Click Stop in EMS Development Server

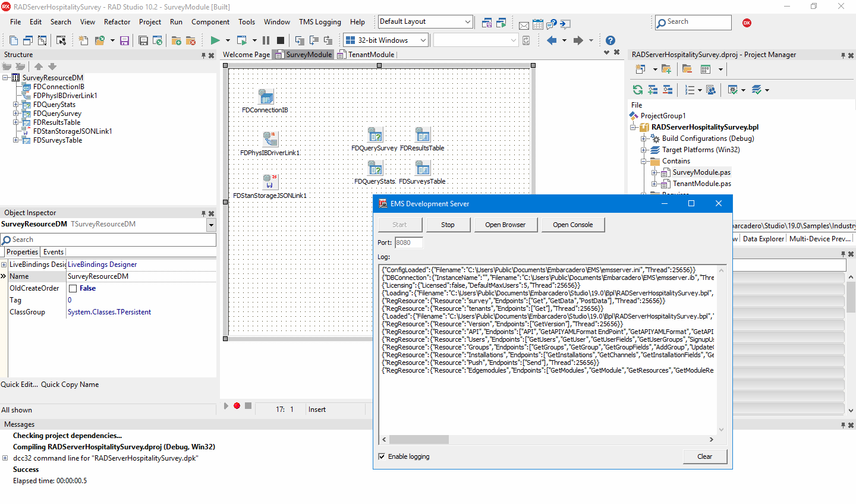(x=448, y=225)
